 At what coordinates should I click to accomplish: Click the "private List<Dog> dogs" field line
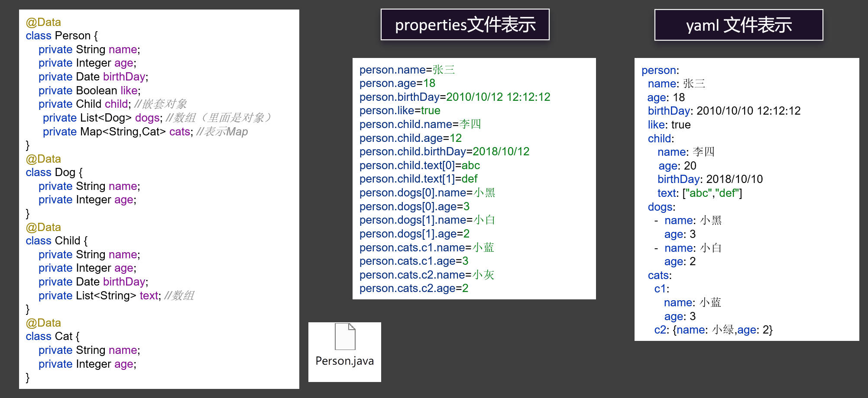[156, 118]
